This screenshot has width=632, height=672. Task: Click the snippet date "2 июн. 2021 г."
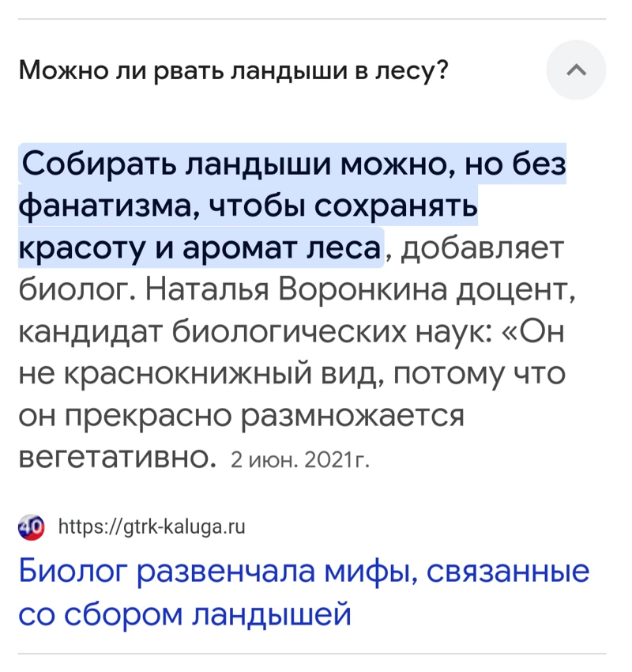[x=299, y=461]
